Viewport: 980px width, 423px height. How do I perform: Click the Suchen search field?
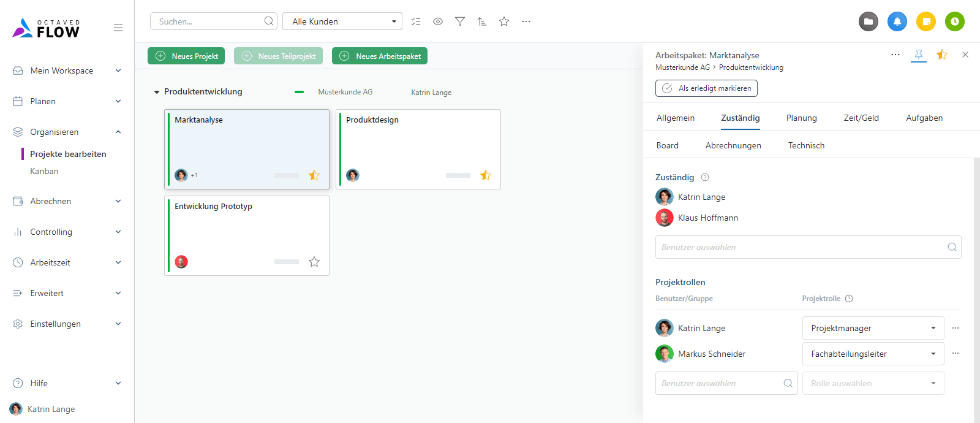click(208, 21)
